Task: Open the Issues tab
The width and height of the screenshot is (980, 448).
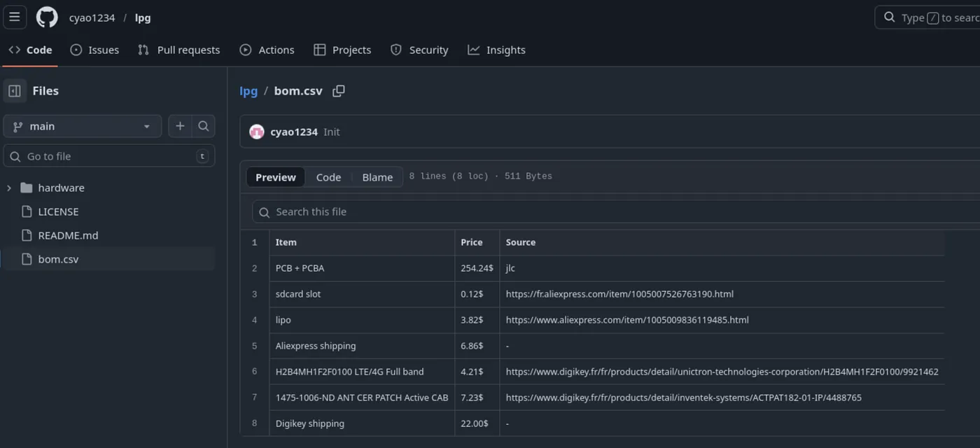Action: (94, 50)
